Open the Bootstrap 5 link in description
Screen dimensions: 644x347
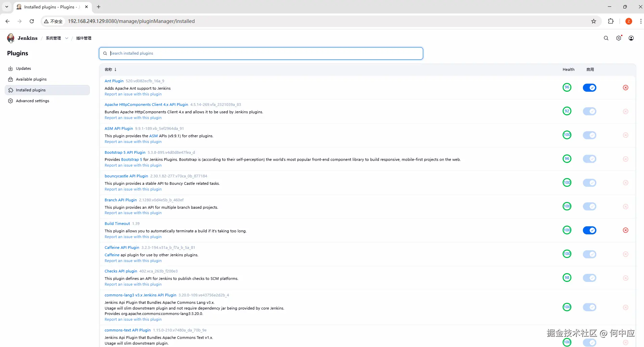pyautogui.click(x=132, y=160)
